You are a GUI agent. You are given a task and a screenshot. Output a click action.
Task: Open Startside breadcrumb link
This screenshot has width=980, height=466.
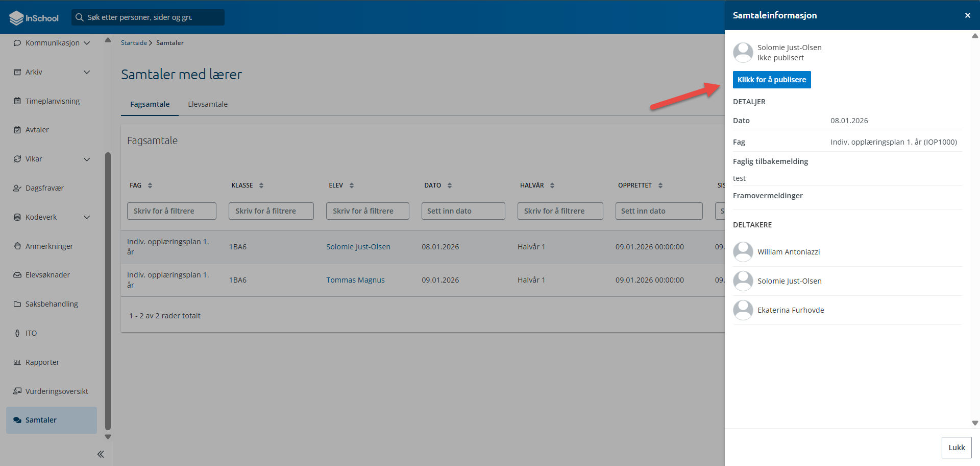tap(134, 43)
